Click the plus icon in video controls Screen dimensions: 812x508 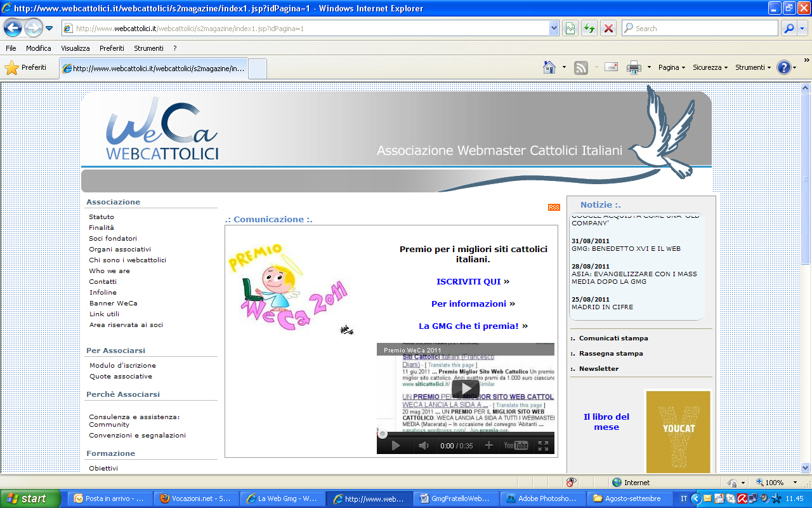click(x=488, y=446)
